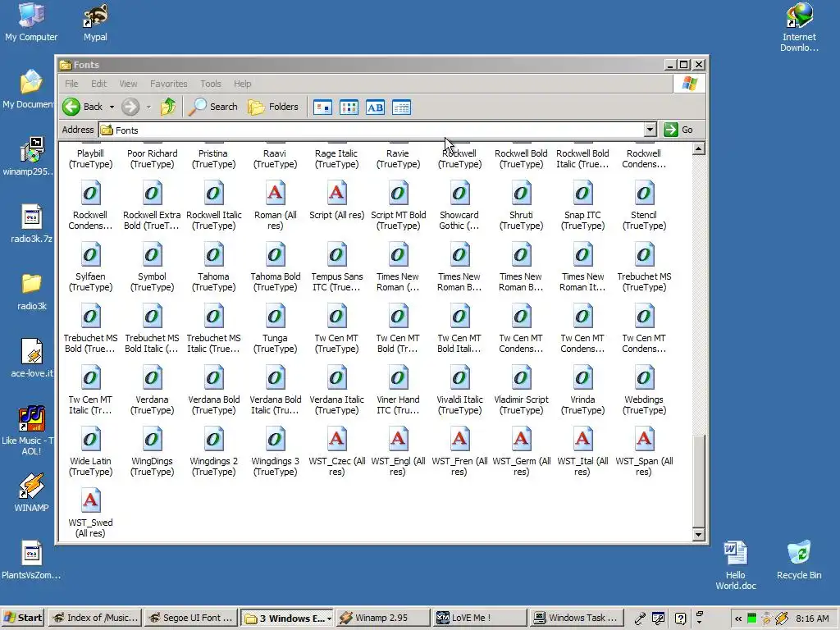Select the Snap ITC font icon
The image size is (840, 630).
coord(583,194)
